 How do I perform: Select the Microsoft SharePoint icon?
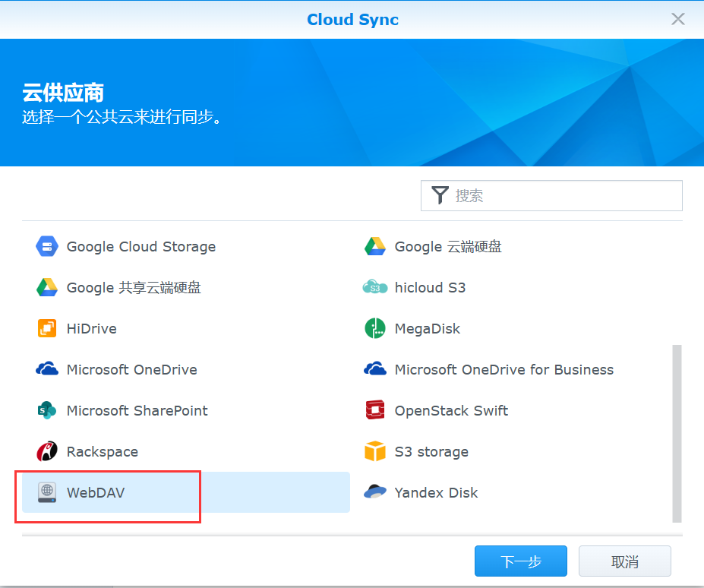(47, 410)
